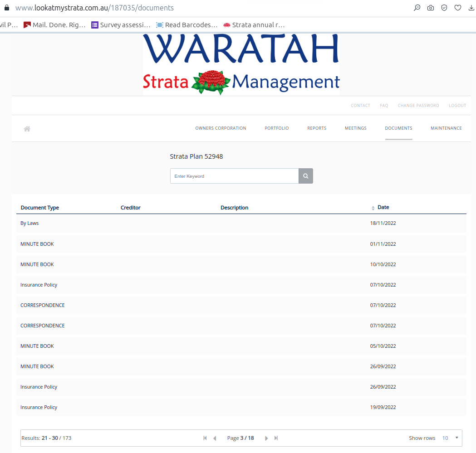This screenshot has width=476, height=453.
Task: Click the padlock site security icon
Action: 7,8
